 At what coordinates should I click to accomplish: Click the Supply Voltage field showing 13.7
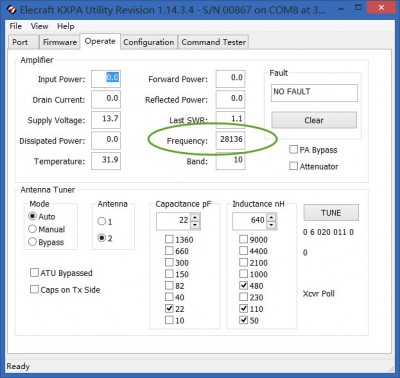coord(106,120)
